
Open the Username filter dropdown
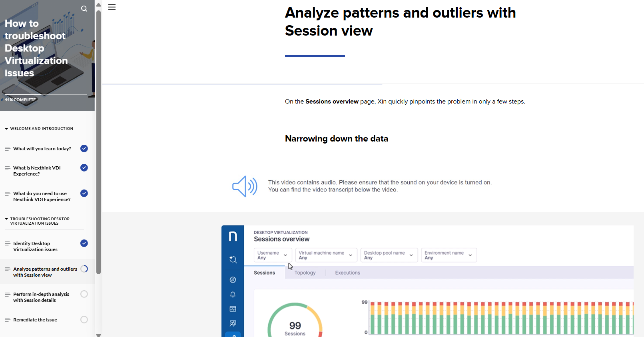(273, 255)
